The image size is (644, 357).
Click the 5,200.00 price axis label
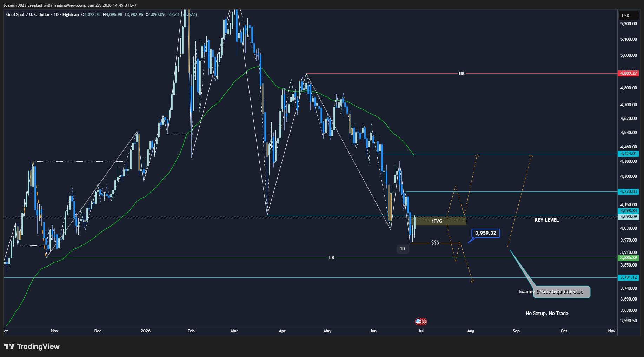[x=628, y=24]
